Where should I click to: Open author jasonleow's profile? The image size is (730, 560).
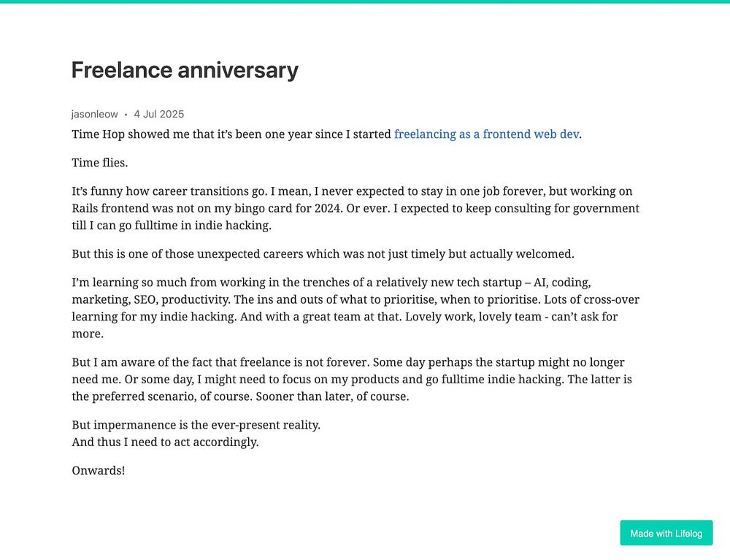coord(95,114)
